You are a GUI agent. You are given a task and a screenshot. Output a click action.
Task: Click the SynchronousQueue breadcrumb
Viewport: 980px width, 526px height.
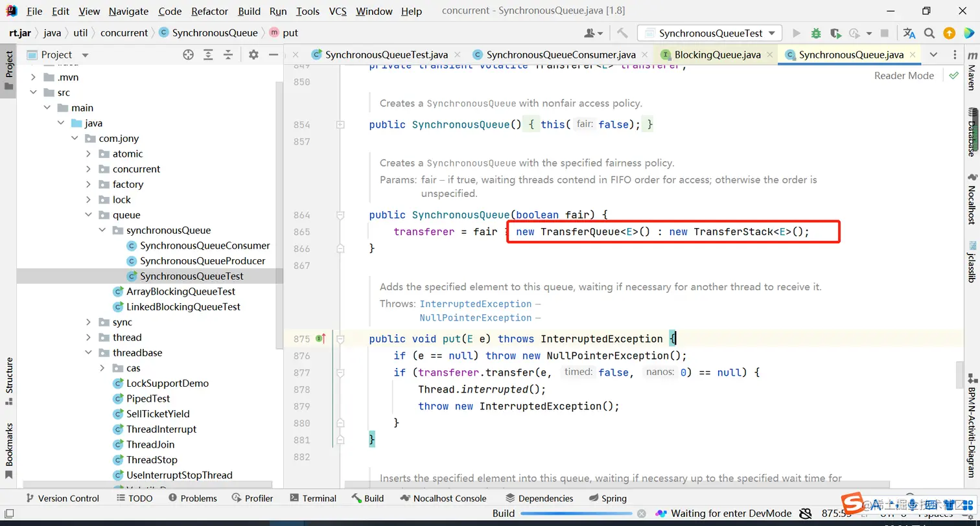[x=209, y=32]
